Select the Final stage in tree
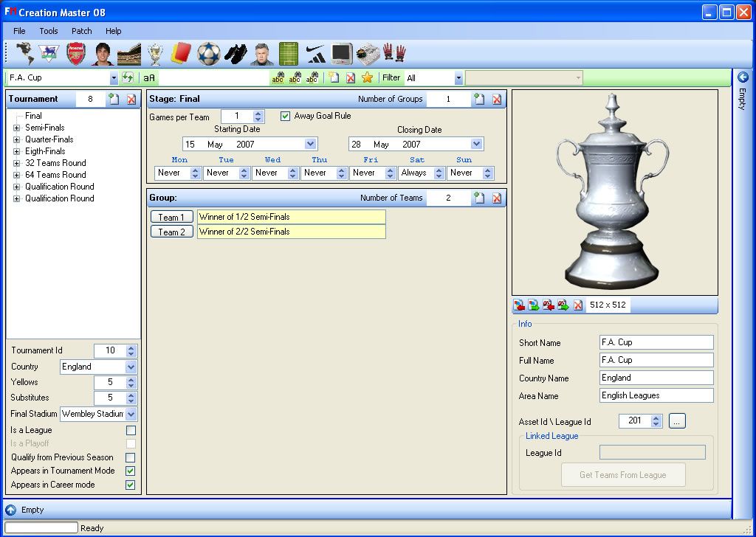The width and height of the screenshot is (756, 537). pyautogui.click(x=33, y=116)
